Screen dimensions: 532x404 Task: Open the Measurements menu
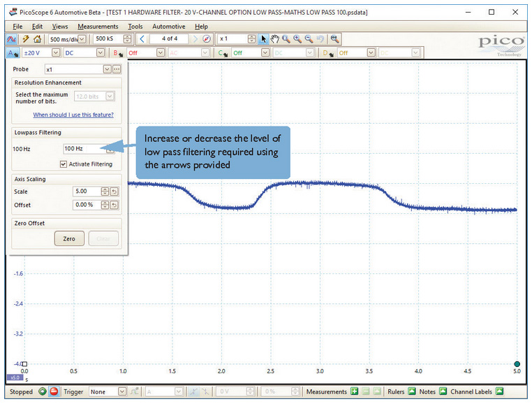click(98, 27)
